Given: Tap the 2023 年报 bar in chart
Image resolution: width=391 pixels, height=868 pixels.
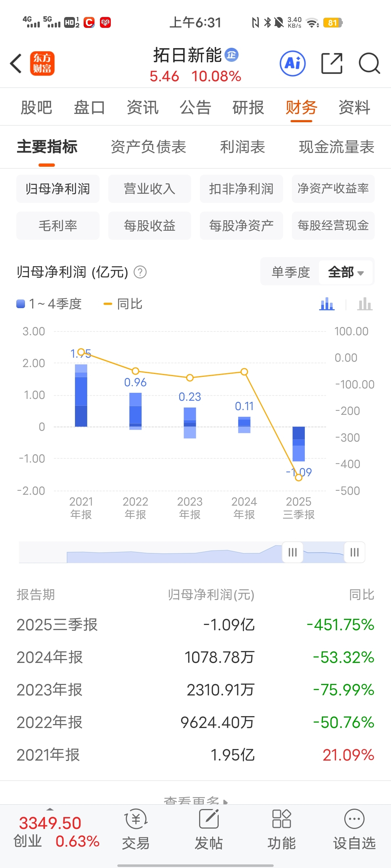Looking at the screenshot, I should pyautogui.click(x=190, y=423).
